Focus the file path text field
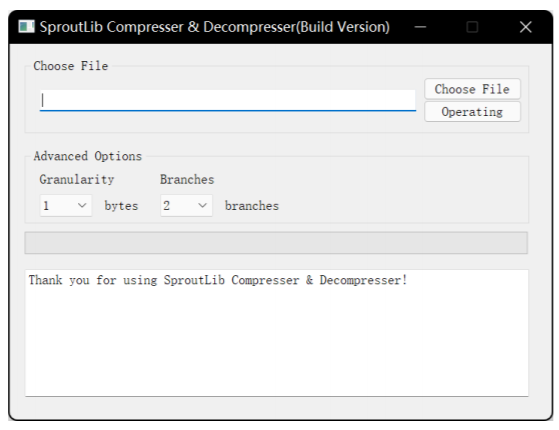The height and width of the screenshot is (430, 559). coord(228,100)
